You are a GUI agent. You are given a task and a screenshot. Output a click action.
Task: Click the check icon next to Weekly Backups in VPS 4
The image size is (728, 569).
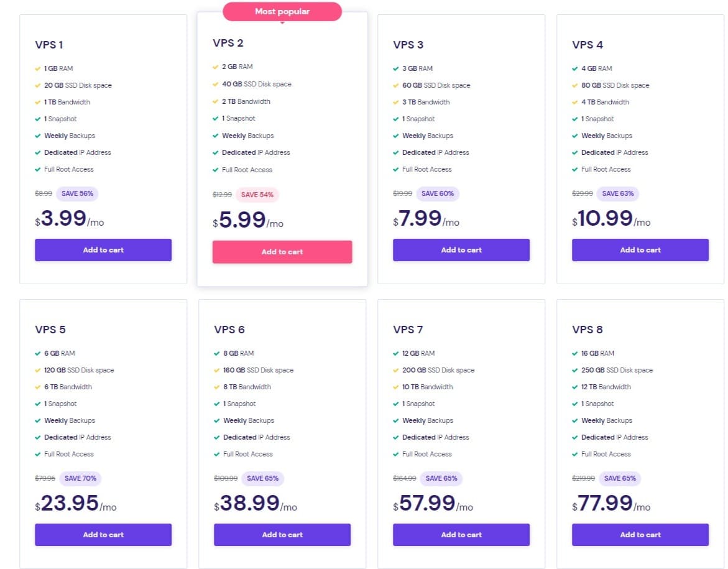tap(575, 136)
